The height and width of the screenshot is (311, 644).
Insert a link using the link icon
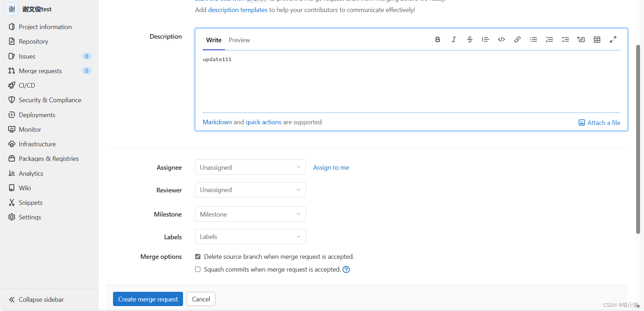point(517,40)
